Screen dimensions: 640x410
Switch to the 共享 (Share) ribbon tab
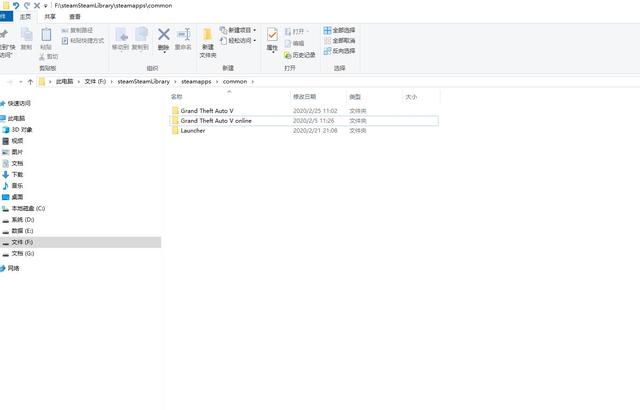coord(50,17)
